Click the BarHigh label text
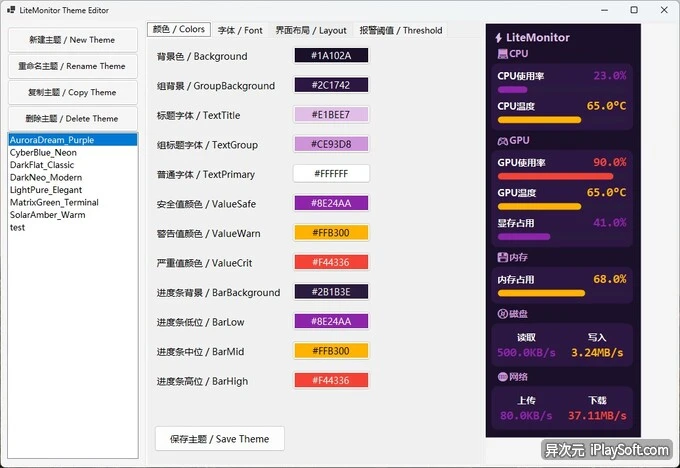Screen dimensions: 680x468 tap(203, 381)
